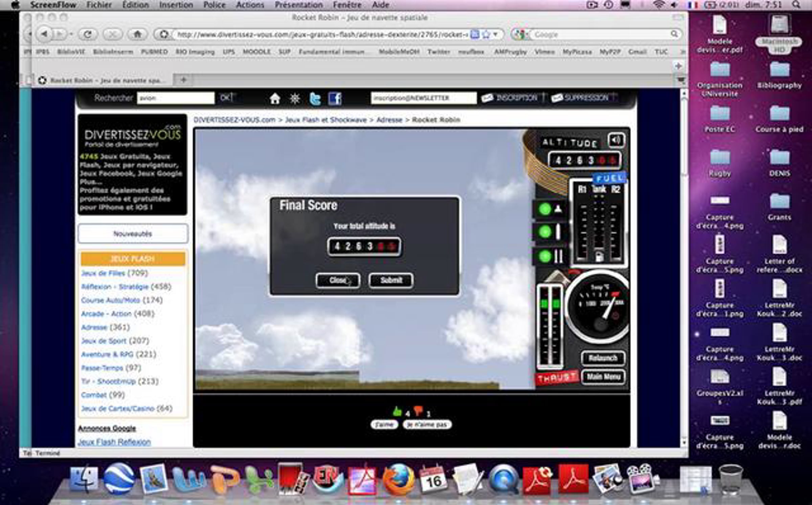Open the Facebook icon on the website
The height and width of the screenshot is (505, 812).
335,99
